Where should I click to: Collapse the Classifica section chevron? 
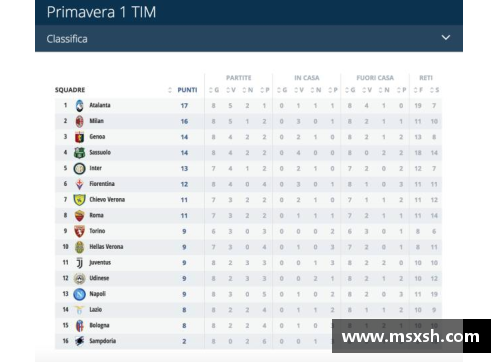[446, 38]
